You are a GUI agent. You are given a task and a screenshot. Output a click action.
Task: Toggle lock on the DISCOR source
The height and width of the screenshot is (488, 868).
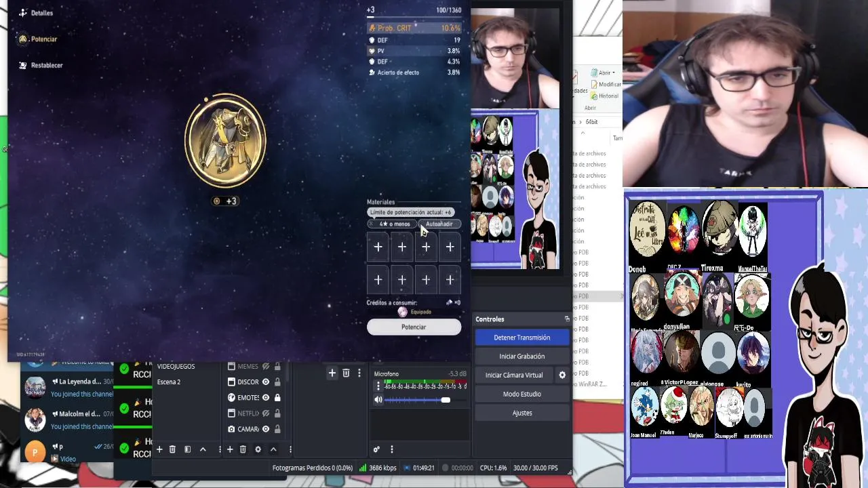tap(277, 382)
